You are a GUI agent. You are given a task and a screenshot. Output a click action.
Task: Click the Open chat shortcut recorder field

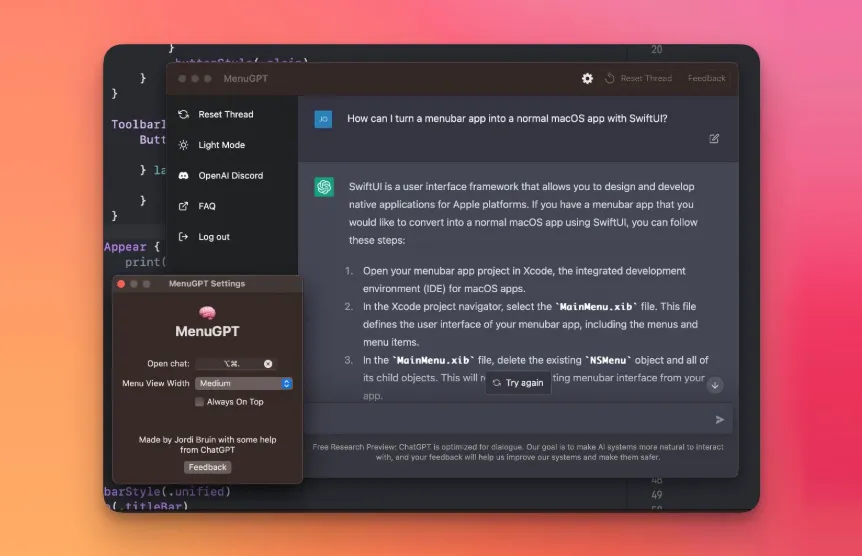click(235, 364)
